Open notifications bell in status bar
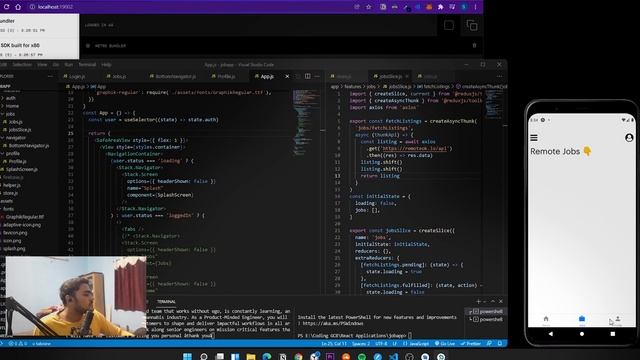The image size is (640, 360). 500,344
